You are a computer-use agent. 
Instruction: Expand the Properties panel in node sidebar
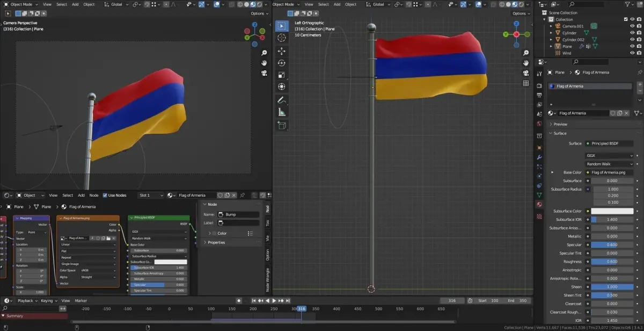click(x=217, y=242)
